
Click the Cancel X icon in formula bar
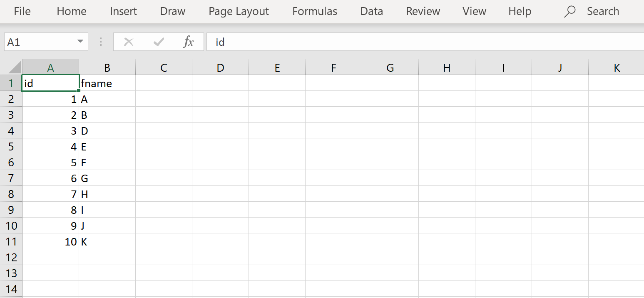[129, 42]
